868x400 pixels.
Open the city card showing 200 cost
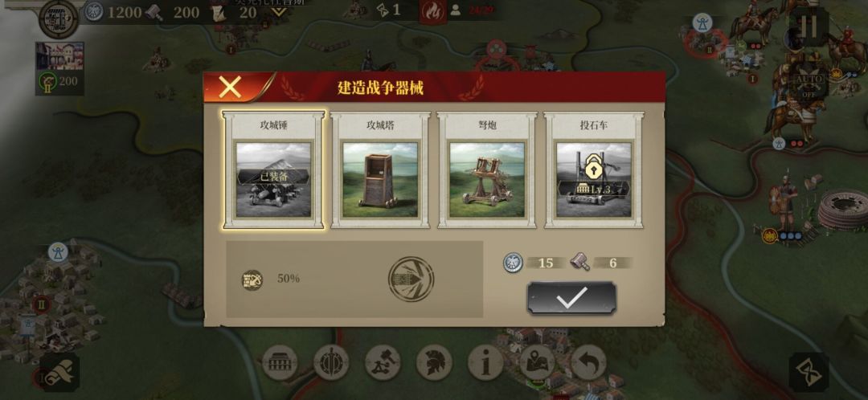point(59,68)
